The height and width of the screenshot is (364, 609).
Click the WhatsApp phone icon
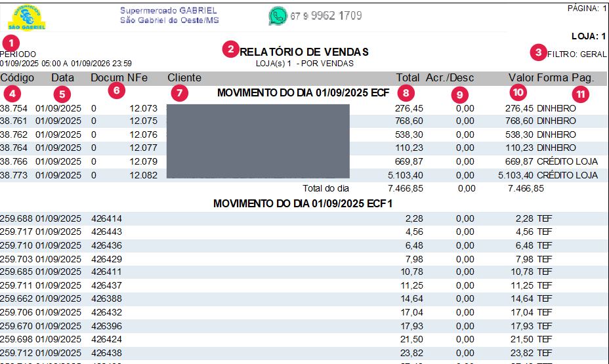pyautogui.click(x=278, y=16)
